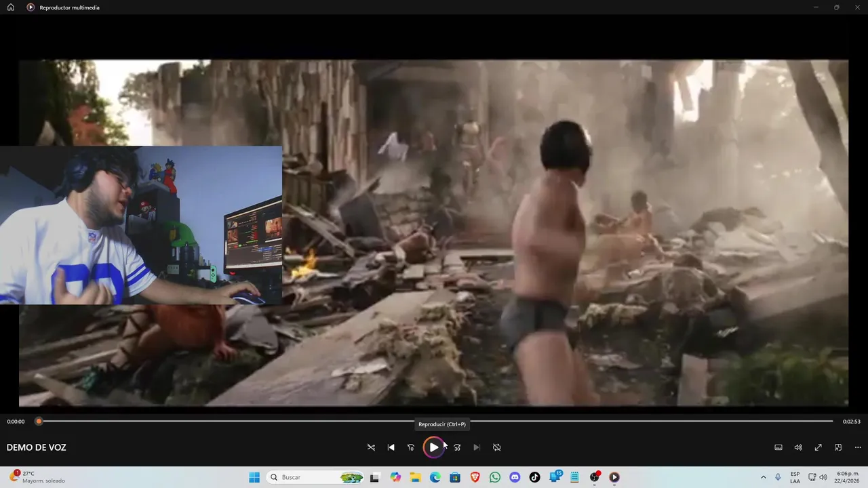Click the orange playhead at start of seek bar
The height and width of the screenshot is (488, 868).
coord(39,422)
